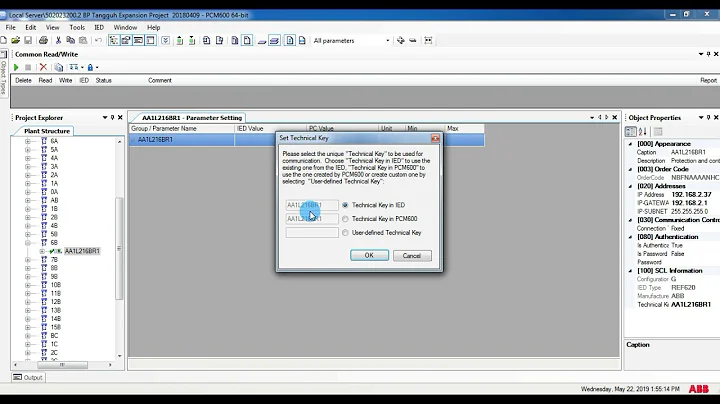Open the Project Explorer panel dropdown arrow

point(105,118)
